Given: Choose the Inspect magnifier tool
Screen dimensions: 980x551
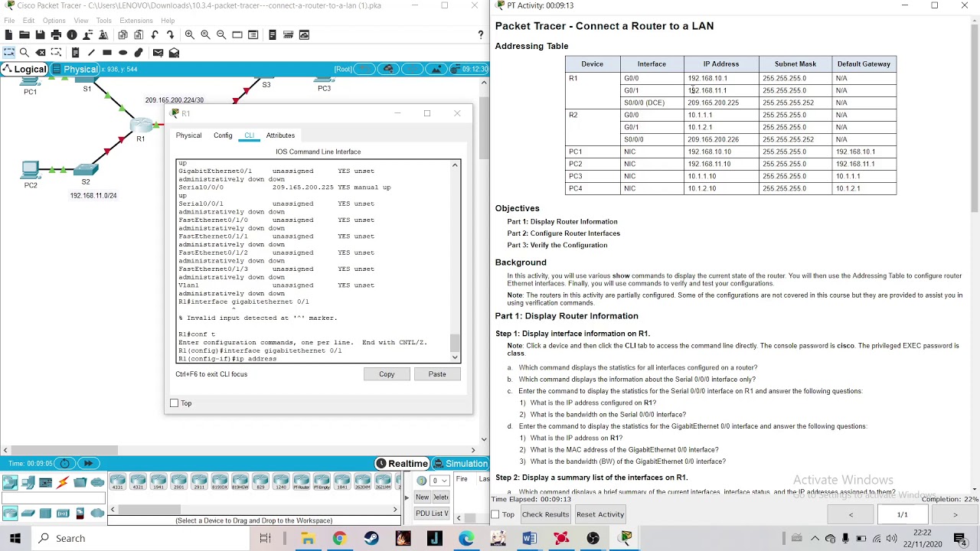Looking at the screenshot, I should (24, 52).
